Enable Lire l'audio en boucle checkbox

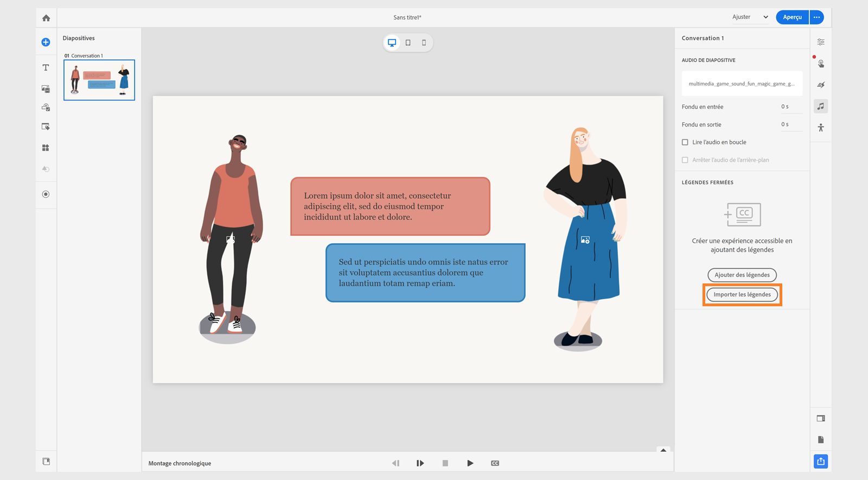pyautogui.click(x=685, y=142)
